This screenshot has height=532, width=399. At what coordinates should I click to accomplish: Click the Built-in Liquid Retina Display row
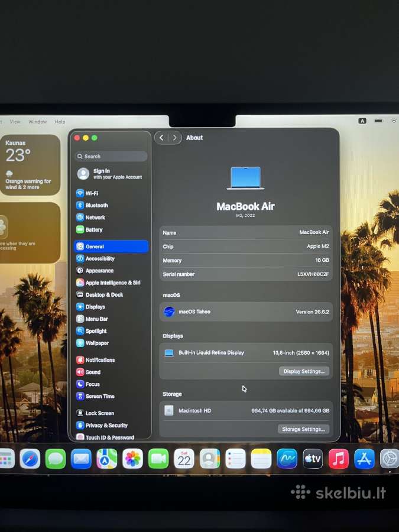(246, 353)
